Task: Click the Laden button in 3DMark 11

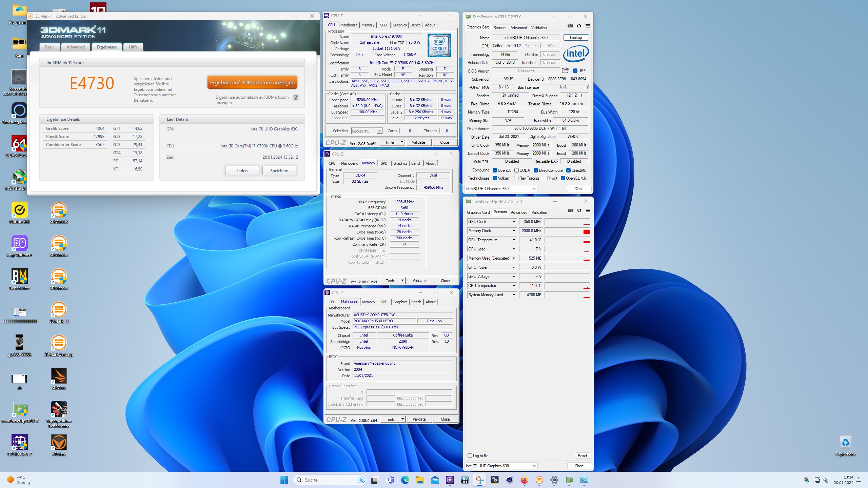Action: [x=242, y=170]
